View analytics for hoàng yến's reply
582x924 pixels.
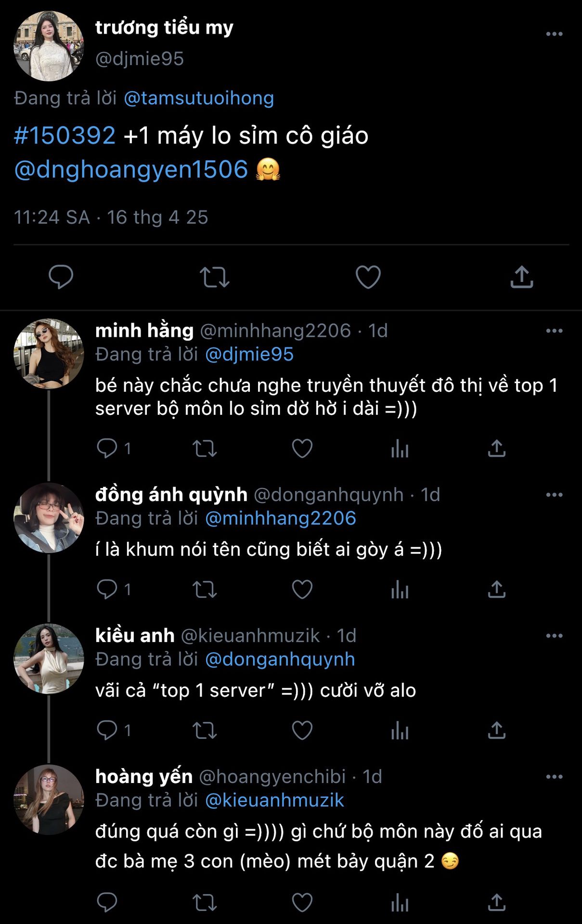(x=400, y=902)
